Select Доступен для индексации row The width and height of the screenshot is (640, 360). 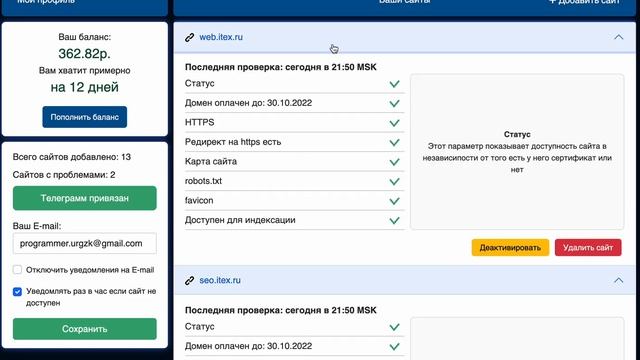(x=295, y=220)
